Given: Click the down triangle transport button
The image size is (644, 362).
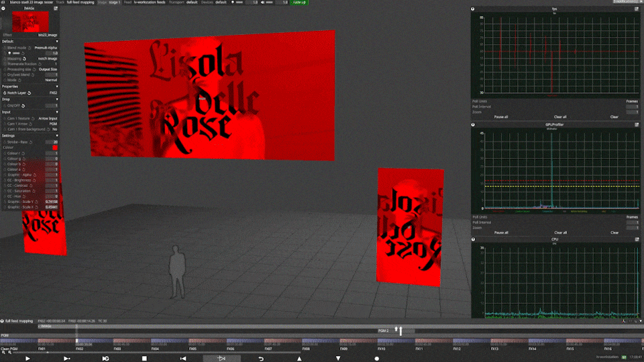Looking at the screenshot, I should coord(338,358).
